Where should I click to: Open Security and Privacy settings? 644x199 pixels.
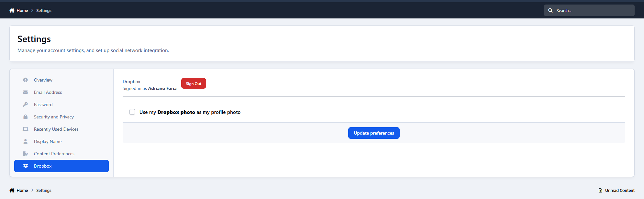click(61, 117)
